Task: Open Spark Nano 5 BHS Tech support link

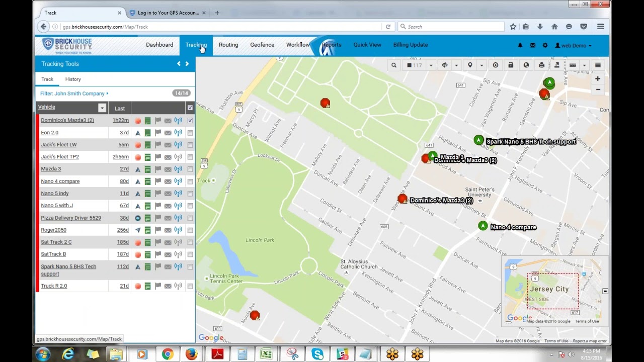Action: tap(68, 270)
